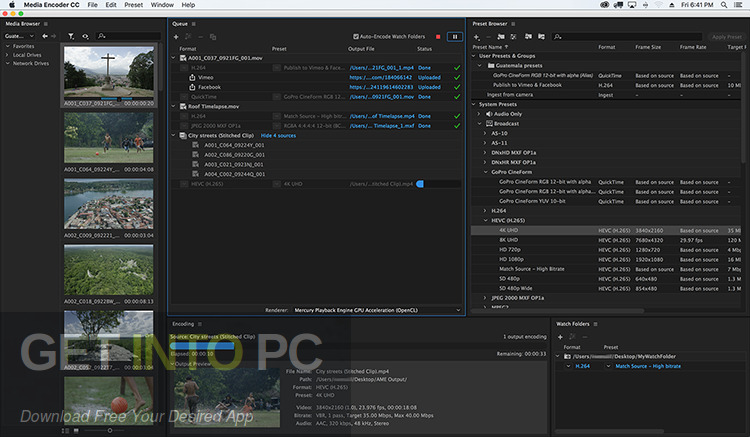Go back in Media Browser
This screenshot has width=750, height=437.
(45, 36)
